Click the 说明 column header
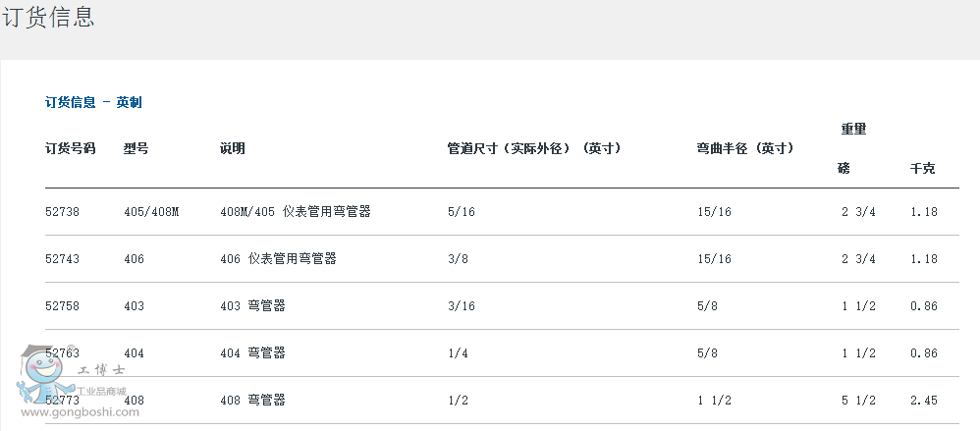980x431 pixels. click(x=233, y=148)
